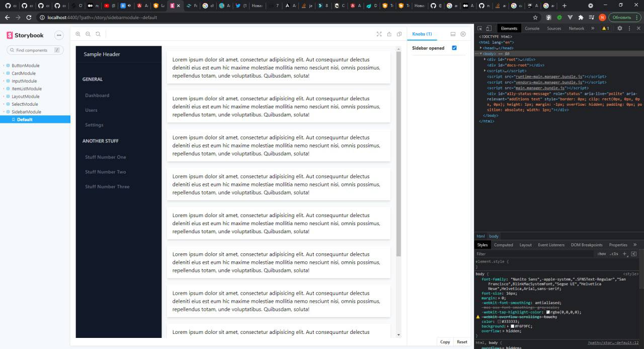Expand the margin shorthand property

(x=498, y=298)
